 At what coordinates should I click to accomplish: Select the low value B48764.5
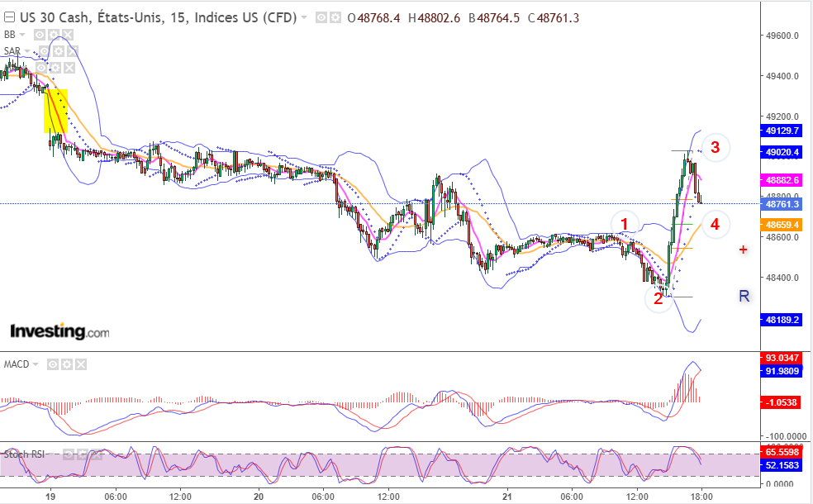[493, 18]
